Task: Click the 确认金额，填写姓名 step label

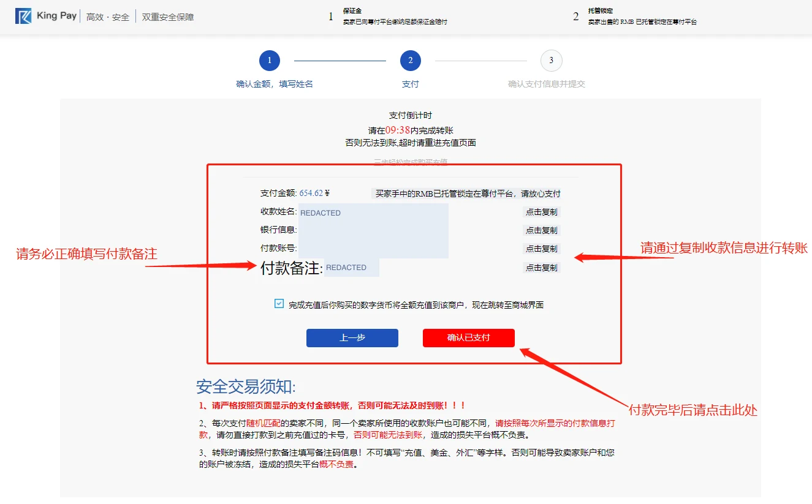Action: tap(275, 84)
